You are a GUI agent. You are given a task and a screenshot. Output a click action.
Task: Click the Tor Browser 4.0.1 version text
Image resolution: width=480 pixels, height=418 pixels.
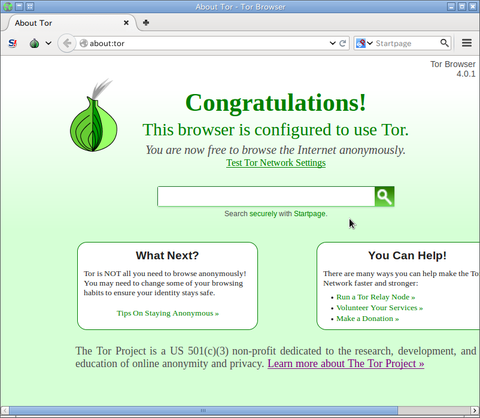[x=453, y=69]
